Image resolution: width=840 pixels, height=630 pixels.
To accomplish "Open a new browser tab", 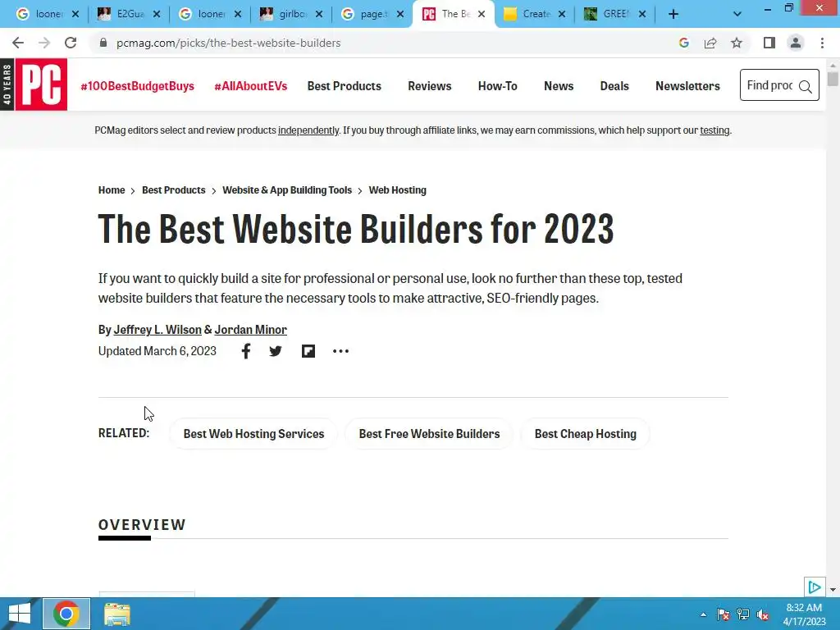I will [673, 15].
